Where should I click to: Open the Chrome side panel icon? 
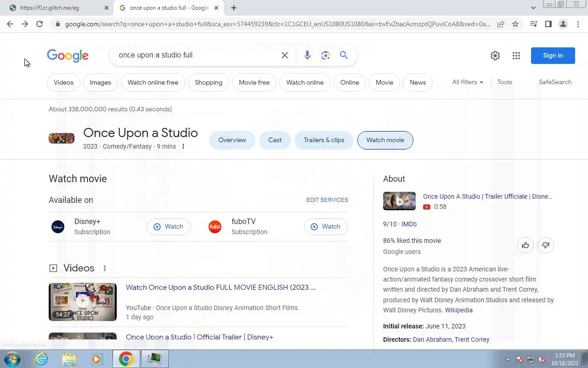(x=548, y=24)
